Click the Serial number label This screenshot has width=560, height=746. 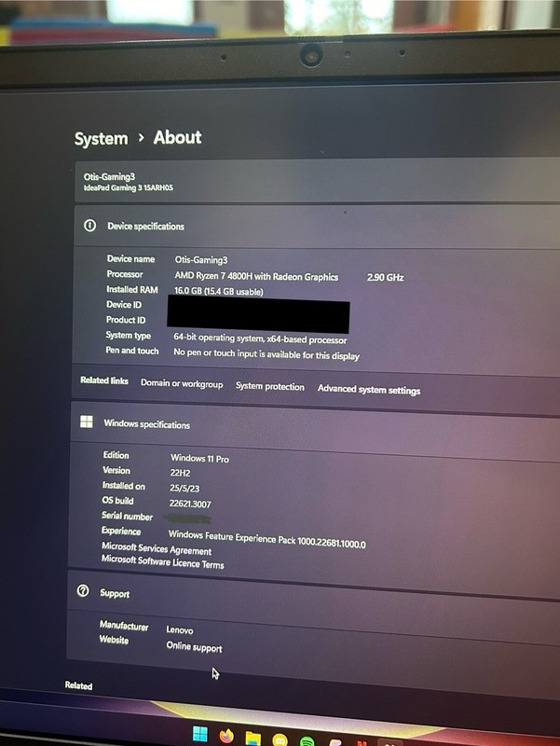pos(127,516)
